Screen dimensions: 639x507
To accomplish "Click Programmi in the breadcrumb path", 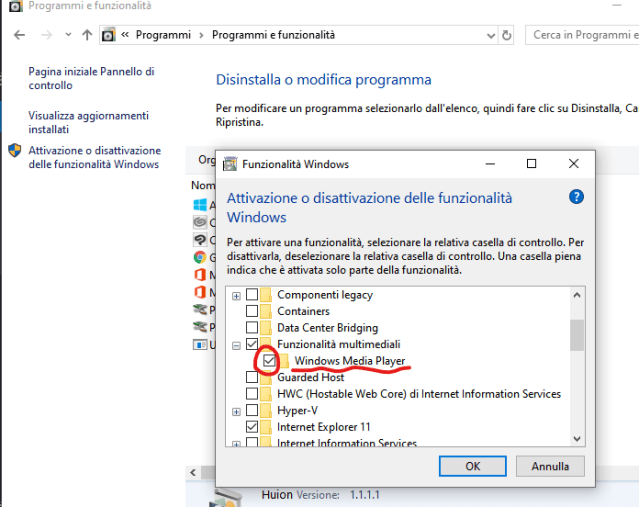I will pyautogui.click(x=163, y=35).
